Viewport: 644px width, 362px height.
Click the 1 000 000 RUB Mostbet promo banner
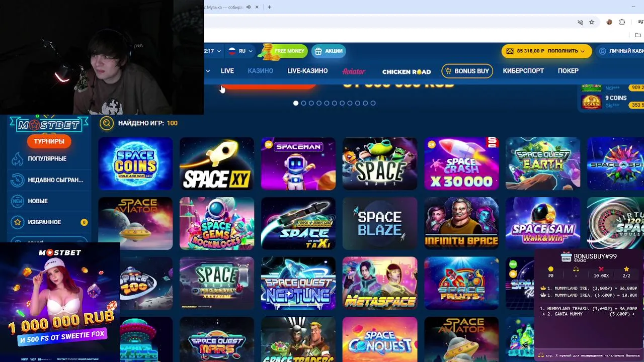click(x=60, y=302)
